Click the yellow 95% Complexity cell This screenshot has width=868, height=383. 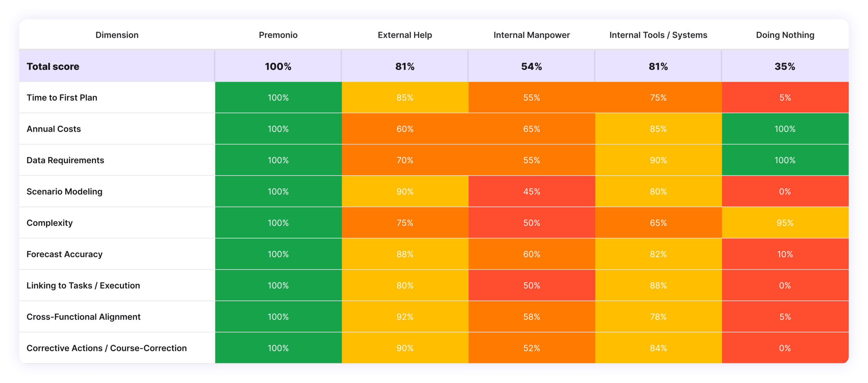click(x=785, y=223)
